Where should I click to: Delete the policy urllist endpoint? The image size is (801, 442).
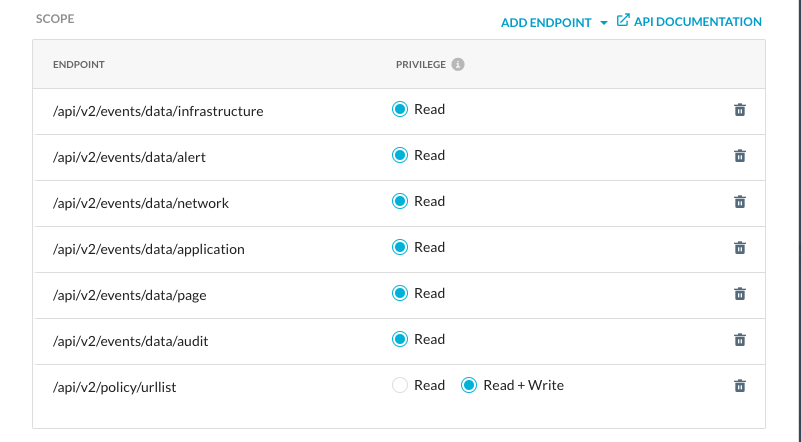click(x=740, y=386)
